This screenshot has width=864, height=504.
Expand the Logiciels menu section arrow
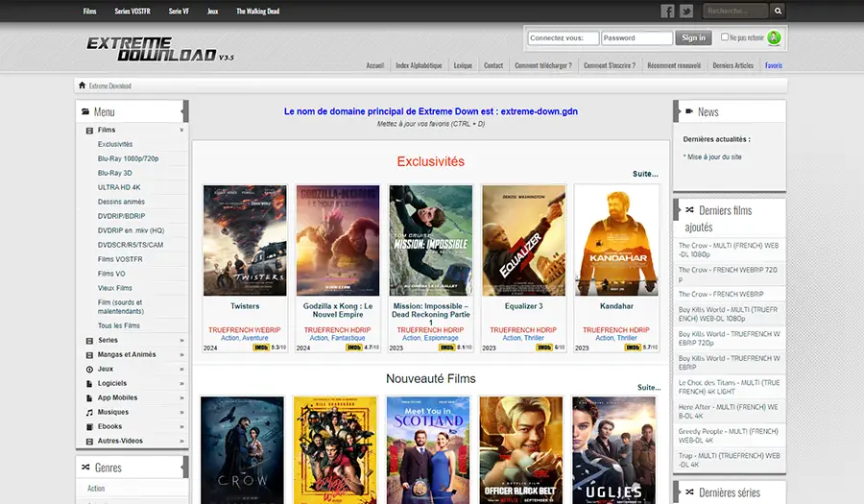[x=181, y=383]
